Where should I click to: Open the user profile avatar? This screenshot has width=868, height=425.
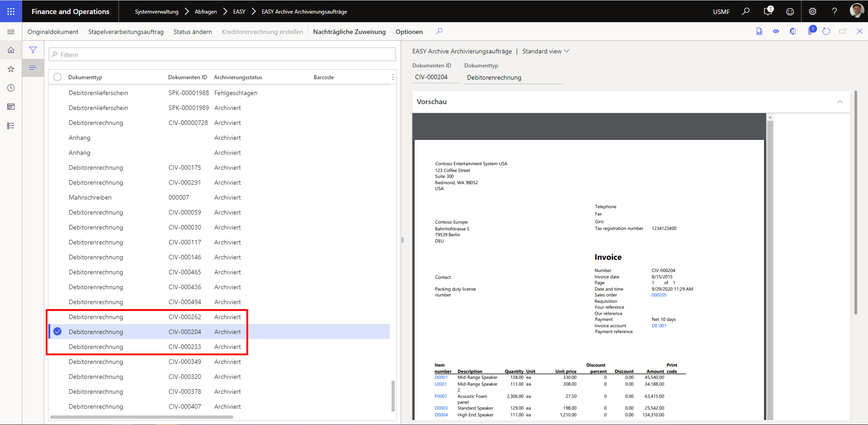[857, 10]
